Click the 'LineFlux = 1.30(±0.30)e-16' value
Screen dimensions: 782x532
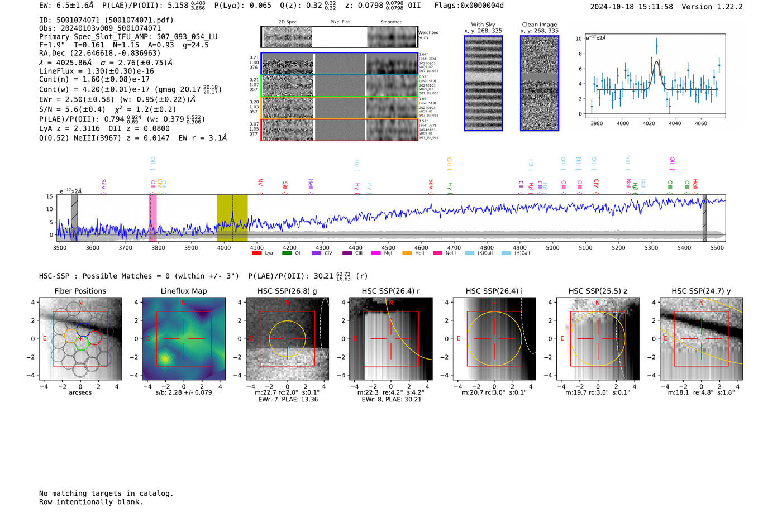click(x=97, y=71)
